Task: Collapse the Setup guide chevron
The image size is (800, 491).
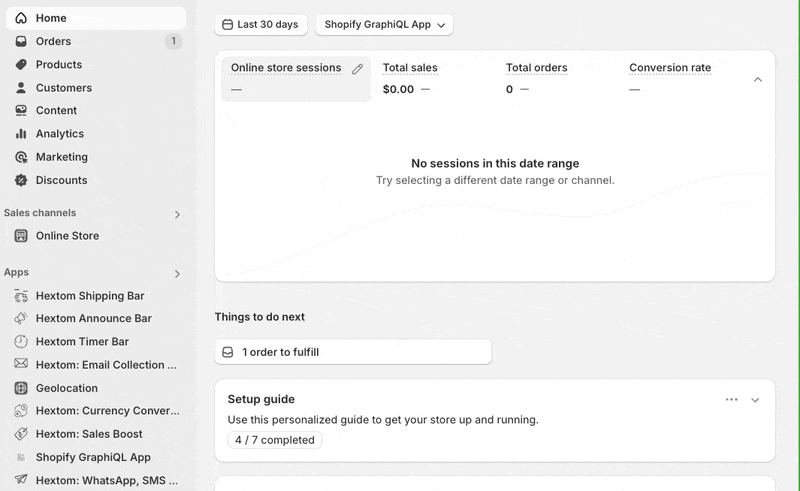Action: (x=755, y=400)
